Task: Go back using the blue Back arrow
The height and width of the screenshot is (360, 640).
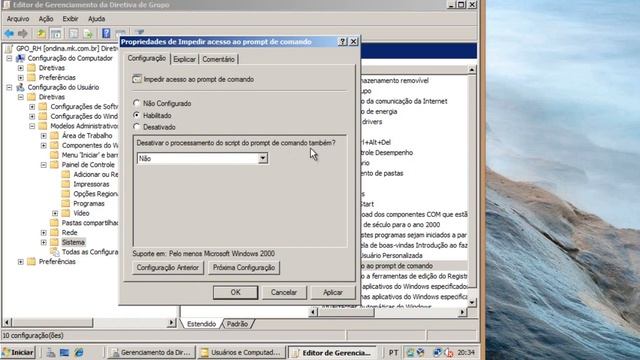Action: 9,33
